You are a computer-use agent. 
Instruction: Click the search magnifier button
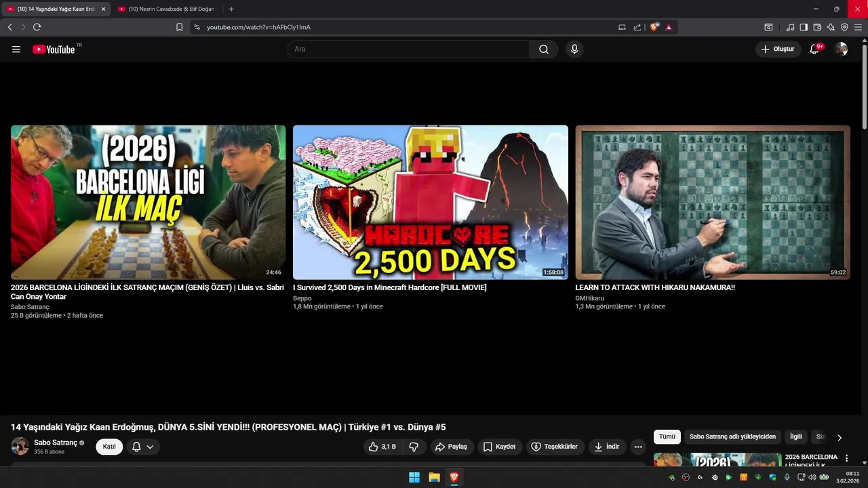click(544, 49)
